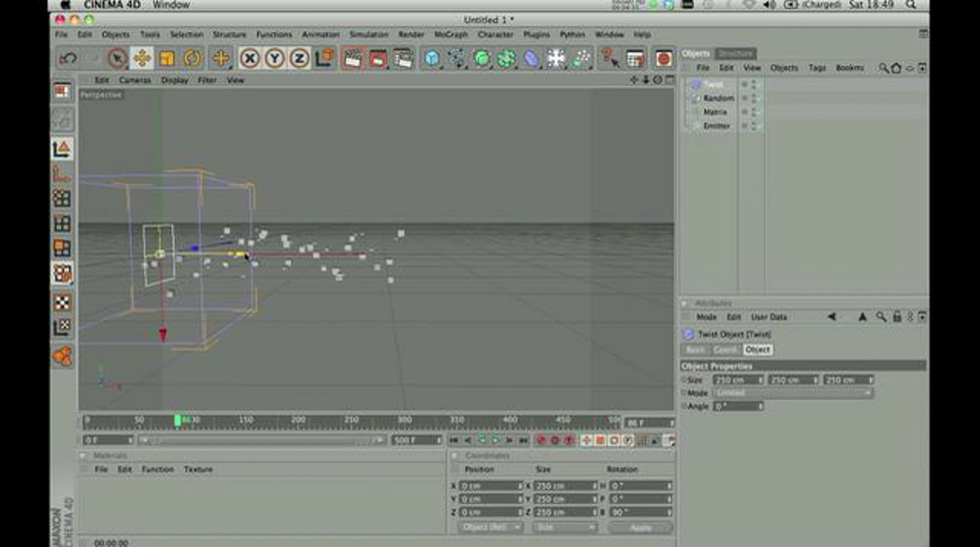Toggle visibility dots for Emitter object
The image size is (980, 547).
(x=754, y=126)
